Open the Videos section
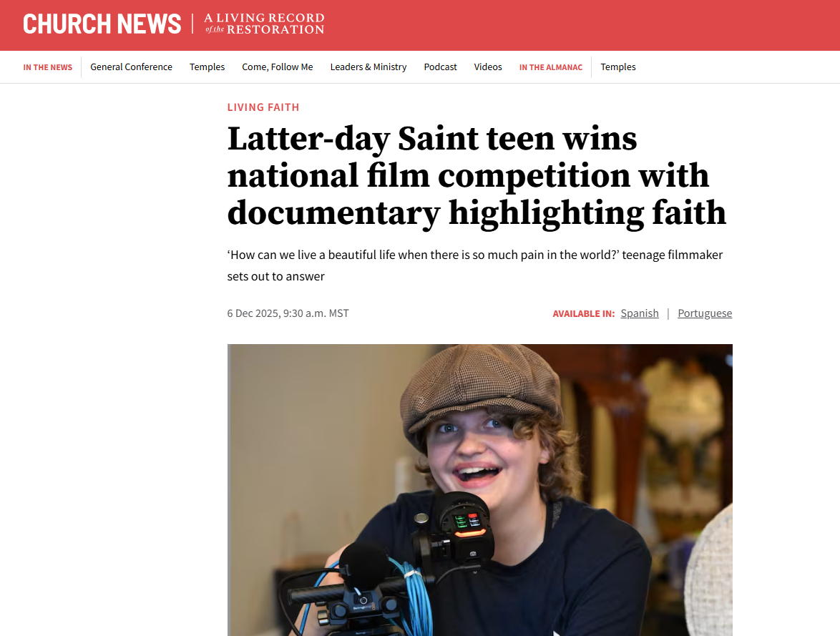 (488, 67)
